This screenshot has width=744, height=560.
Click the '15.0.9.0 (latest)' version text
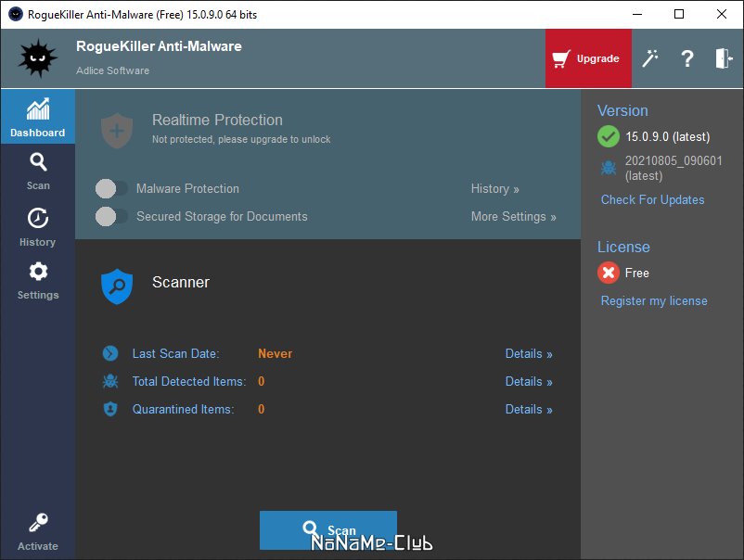tap(668, 136)
